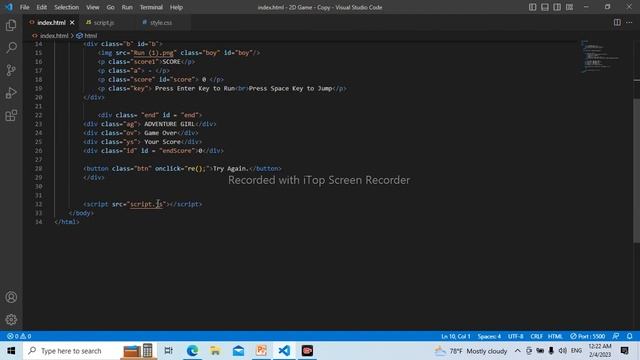Screen dimensions: 640x360
Task: Open the Action Center notification icon
Action: [624, 351]
